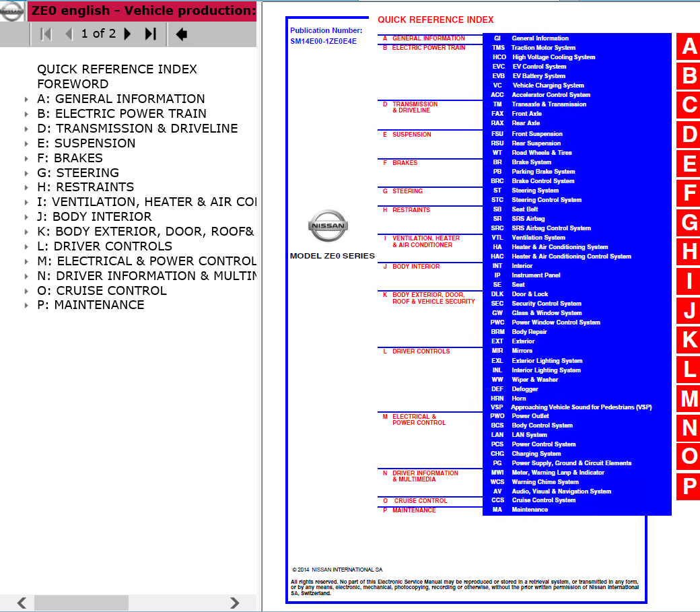Click red section tab M
The height and width of the screenshot is (612, 700).
(689, 399)
